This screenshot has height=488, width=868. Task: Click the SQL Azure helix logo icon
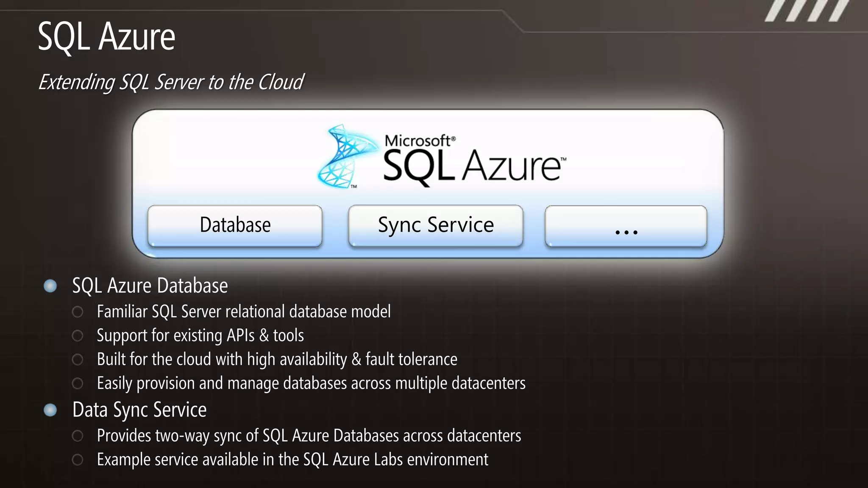(x=348, y=156)
